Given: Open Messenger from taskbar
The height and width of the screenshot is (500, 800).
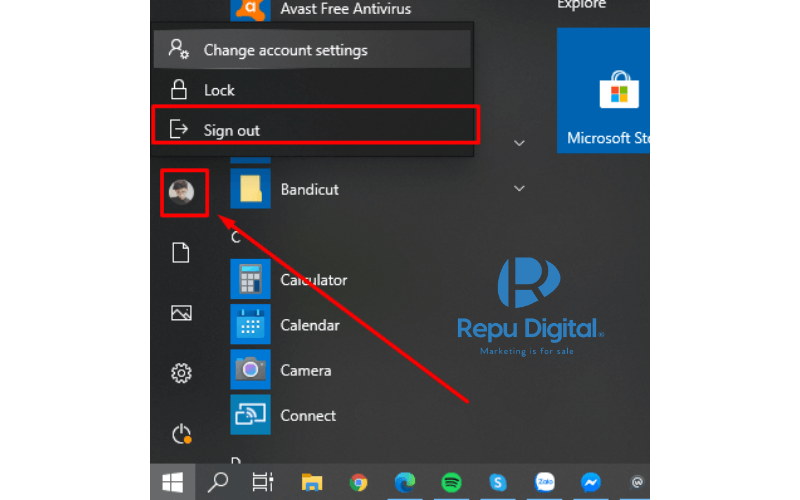Looking at the screenshot, I should coord(591,482).
